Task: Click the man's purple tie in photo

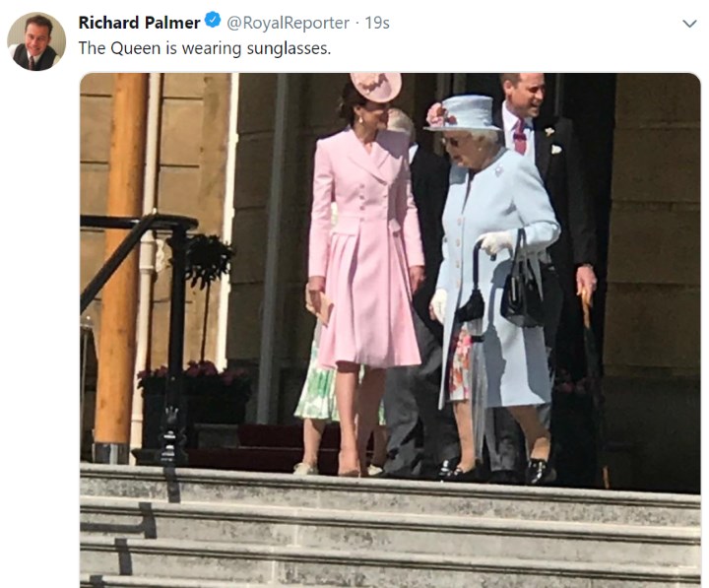Action: click(520, 136)
